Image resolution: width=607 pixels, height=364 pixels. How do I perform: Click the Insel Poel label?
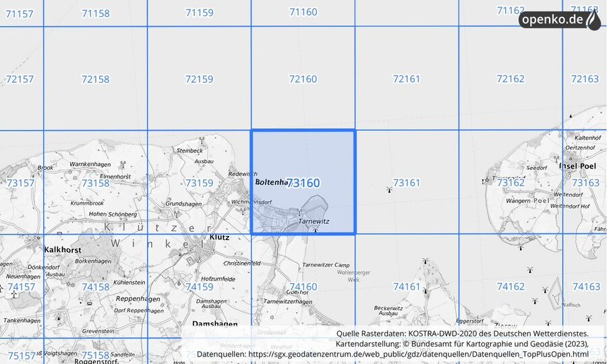click(577, 166)
